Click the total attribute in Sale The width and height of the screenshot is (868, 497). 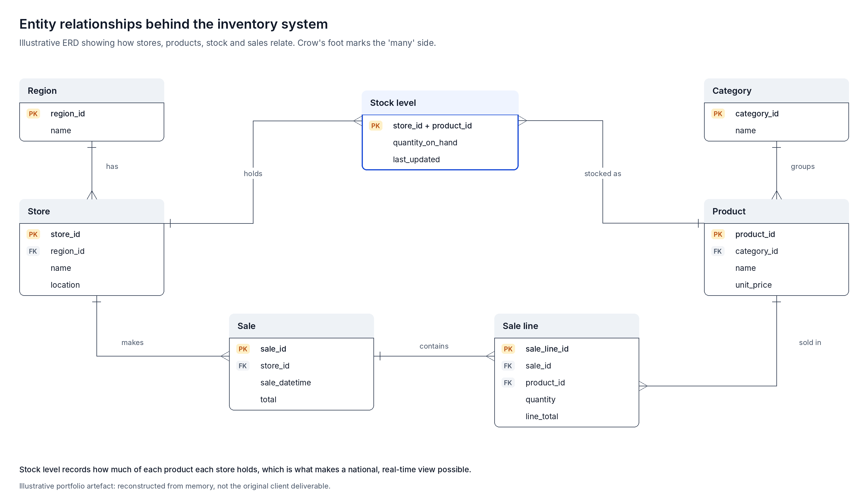tap(268, 399)
